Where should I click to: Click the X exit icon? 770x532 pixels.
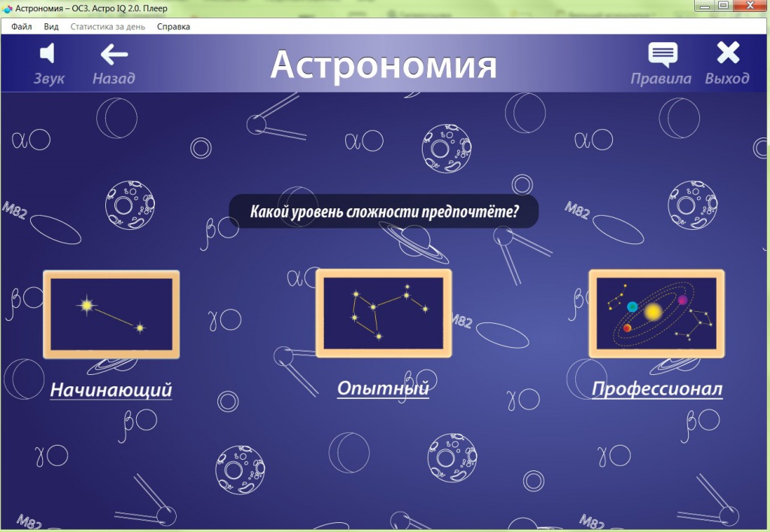(728, 53)
